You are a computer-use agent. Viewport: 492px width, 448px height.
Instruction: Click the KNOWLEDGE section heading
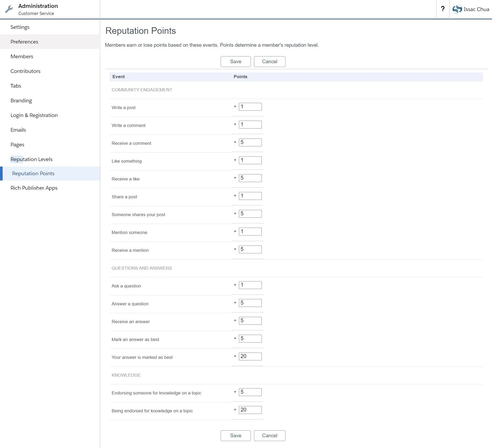click(x=126, y=375)
